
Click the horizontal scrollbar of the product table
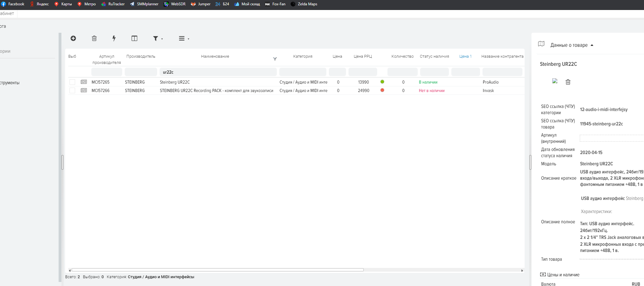[x=218, y=270]
